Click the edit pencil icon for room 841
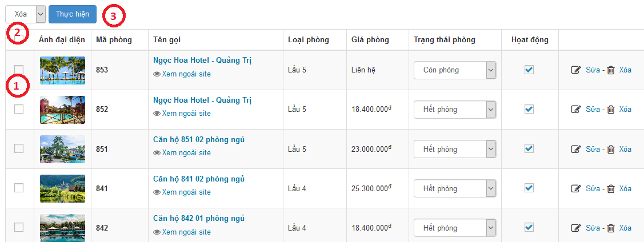 tap(576, 188)
